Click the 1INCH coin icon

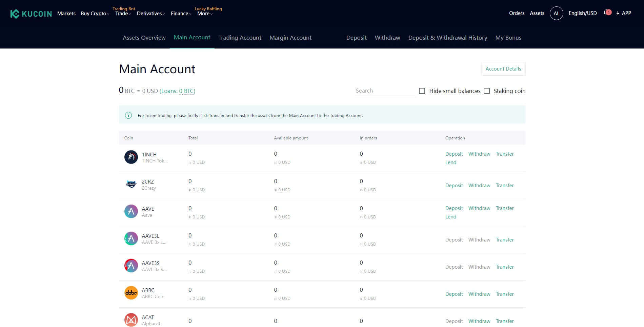coord(131,157)
